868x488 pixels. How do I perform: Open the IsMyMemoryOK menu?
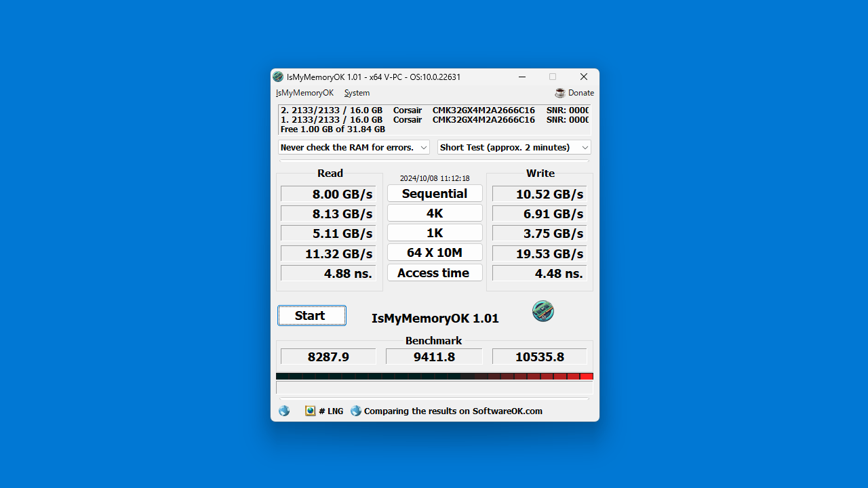tap(304, 93)
